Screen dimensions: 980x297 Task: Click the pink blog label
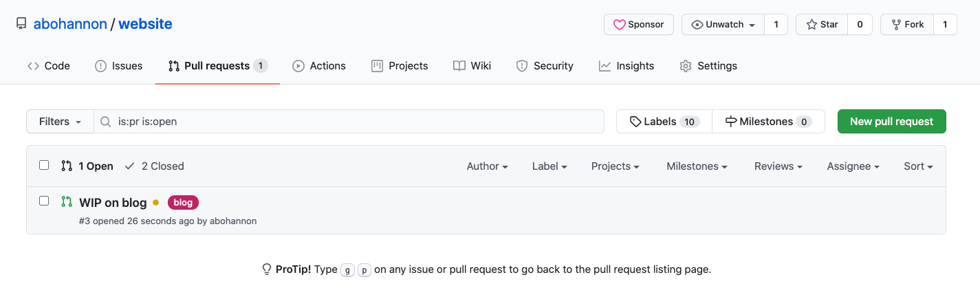click(x=183, y=203)
